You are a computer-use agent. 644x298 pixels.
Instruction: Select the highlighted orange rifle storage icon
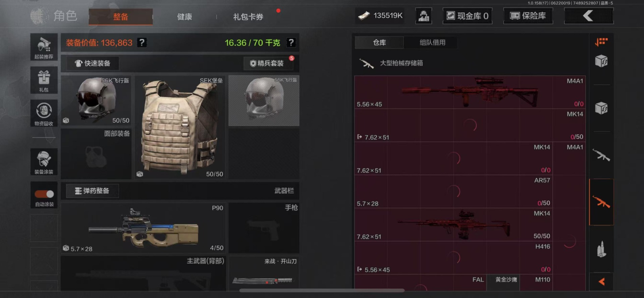[601, 202]
